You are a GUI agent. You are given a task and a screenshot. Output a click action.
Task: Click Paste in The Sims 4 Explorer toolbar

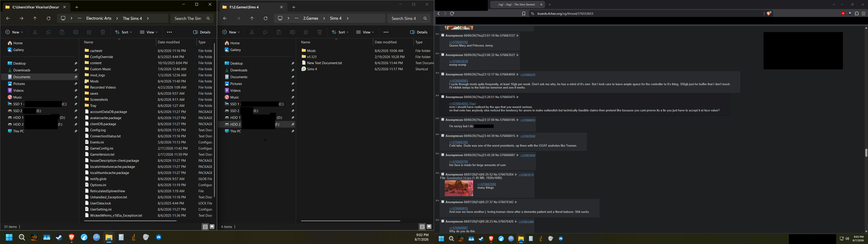62,32
